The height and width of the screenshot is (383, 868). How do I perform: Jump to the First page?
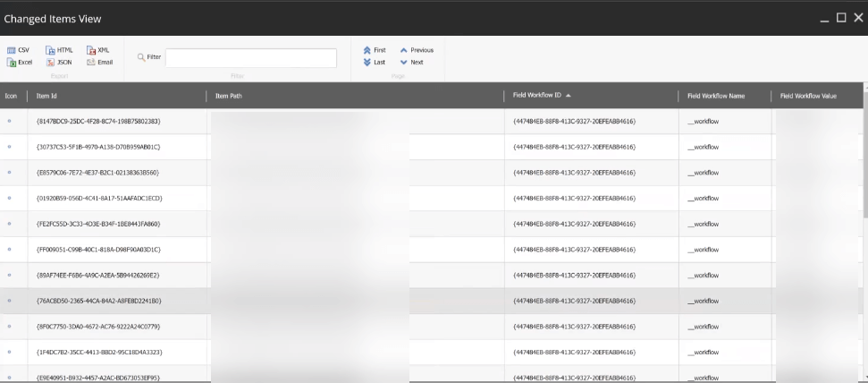pyautogui.click(x=374, y=51)
